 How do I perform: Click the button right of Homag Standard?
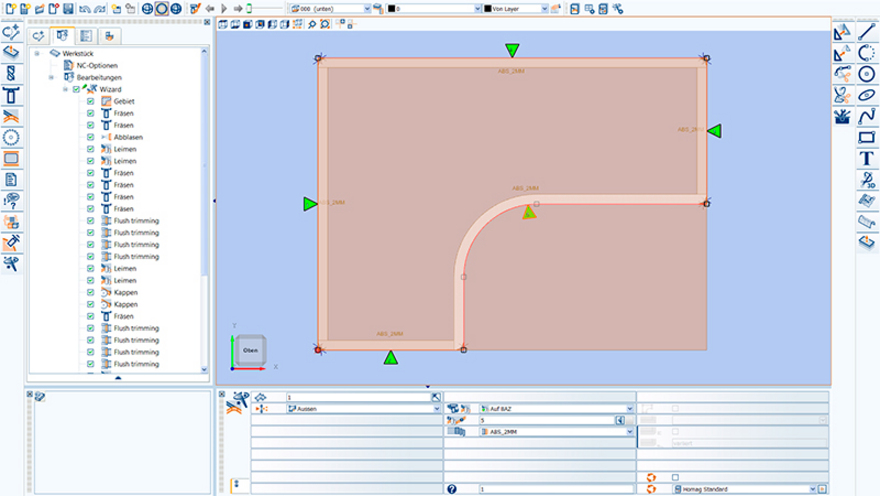pyautogui.click(x=822, y=489)
